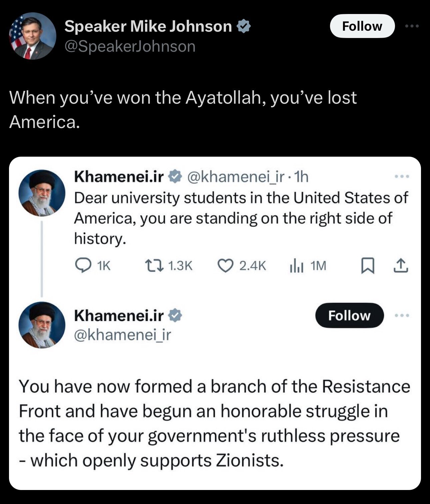
Task: View analytics showing 1M views
Action: point(307,266)
